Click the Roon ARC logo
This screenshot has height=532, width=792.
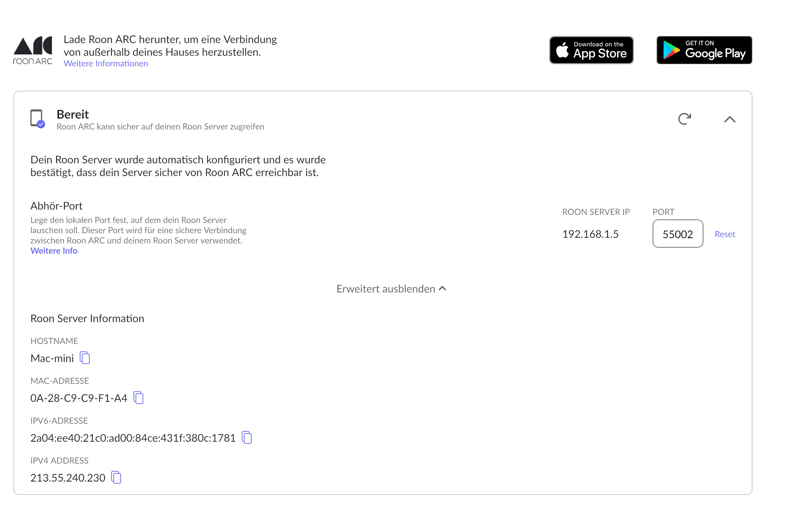point(33,50)
